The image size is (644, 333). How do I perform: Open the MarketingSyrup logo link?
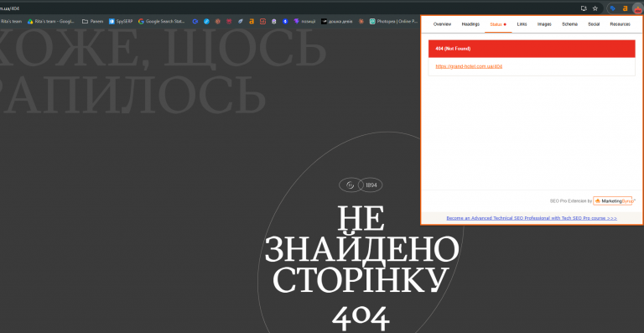point(613,200)
